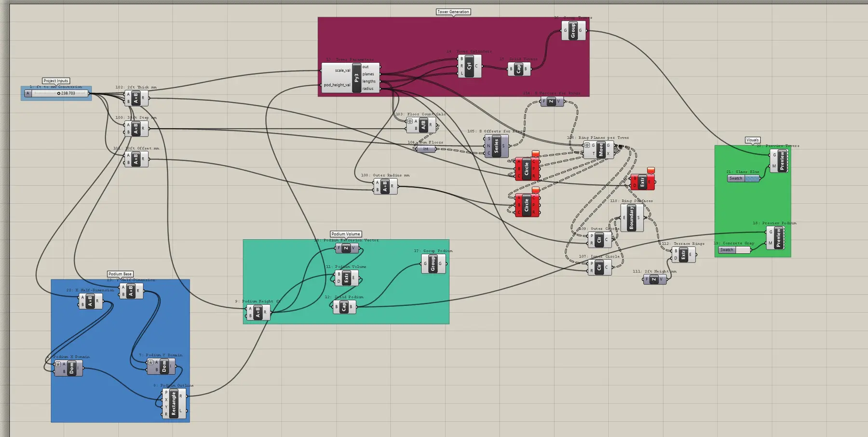Select the Cyl Tower Cylinders component
This screenshot has width=868, height=437.
pyautogui.click(x=469, y=66)
